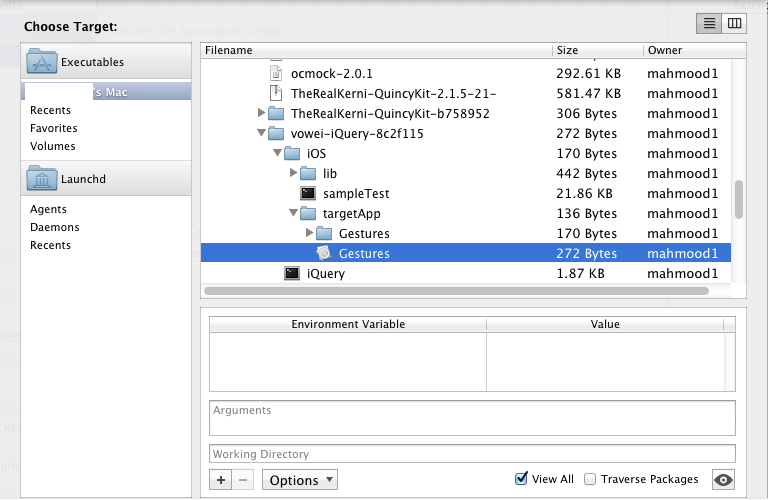
Task: Collapse the vowei-iQuery-8c2f115 folder
Action: point(262,133)
